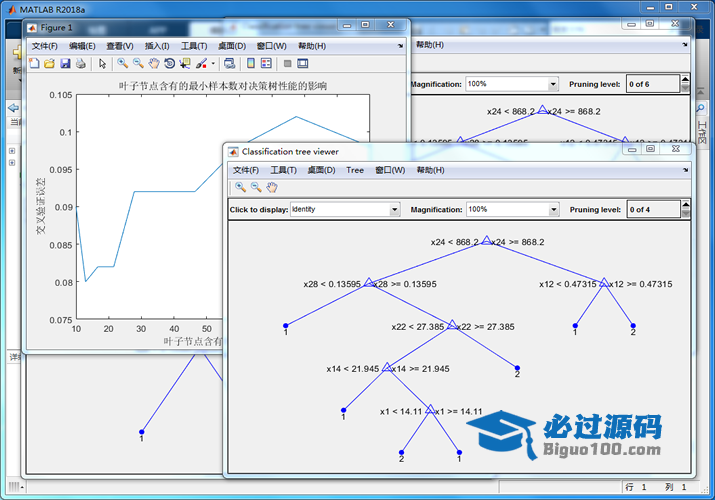The height and width of the screenshot is (500, 715).
Task: Click the Link Plot icon
Action: (x=229, y=63)
